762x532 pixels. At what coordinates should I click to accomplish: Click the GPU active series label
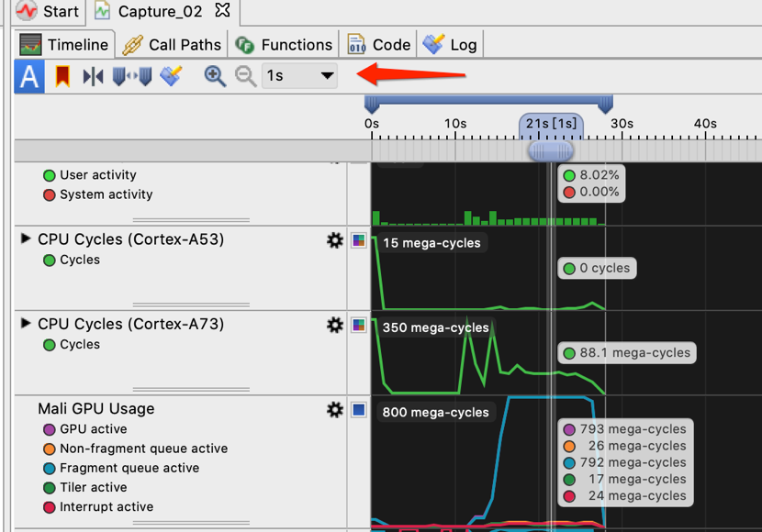[x=94, y=428]
